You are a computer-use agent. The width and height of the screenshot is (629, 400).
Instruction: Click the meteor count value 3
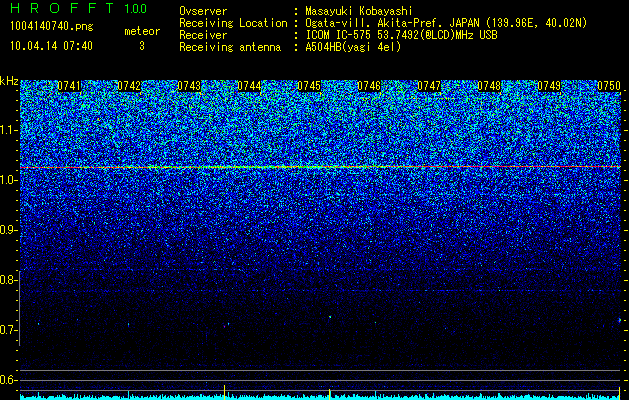(142, 46)
